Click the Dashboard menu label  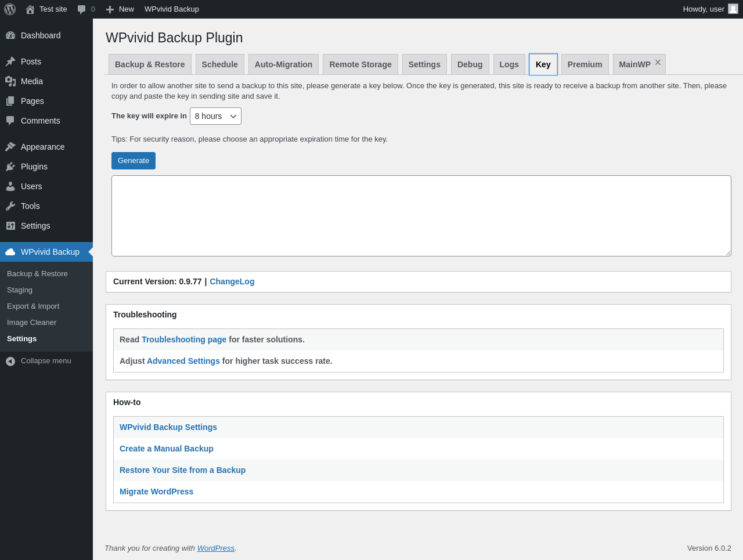[x=41, y=35]
